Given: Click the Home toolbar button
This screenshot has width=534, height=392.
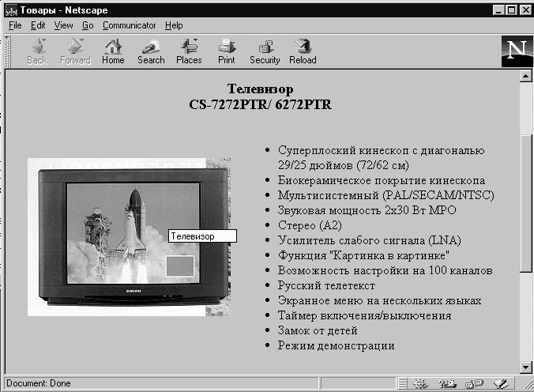Looking at the screenshot, I should (x=113, y=51).
